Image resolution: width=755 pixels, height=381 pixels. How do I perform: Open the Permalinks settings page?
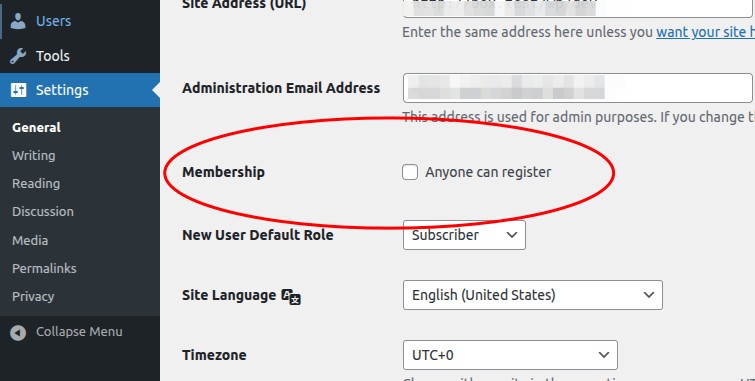pyautogui.click(x=44, y=268)
